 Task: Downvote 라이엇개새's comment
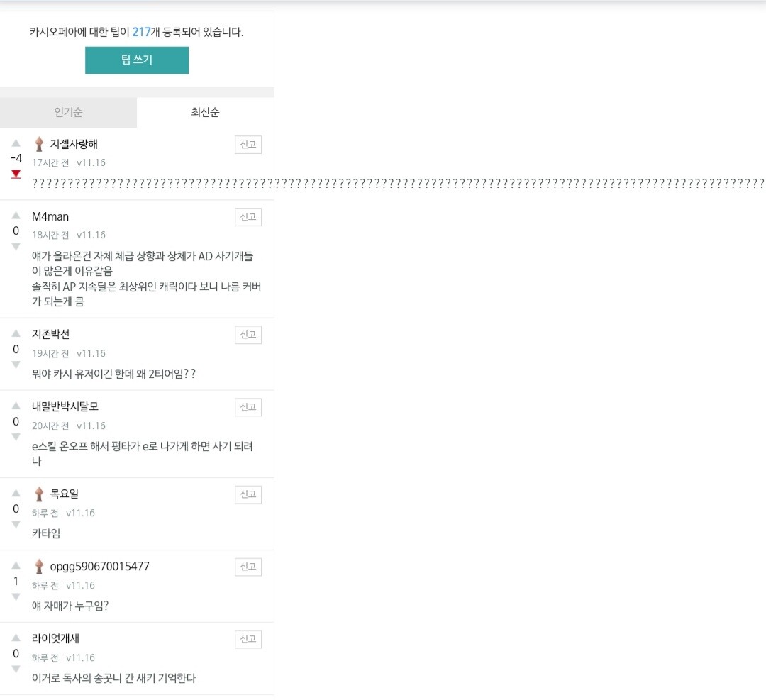point(16,669)
